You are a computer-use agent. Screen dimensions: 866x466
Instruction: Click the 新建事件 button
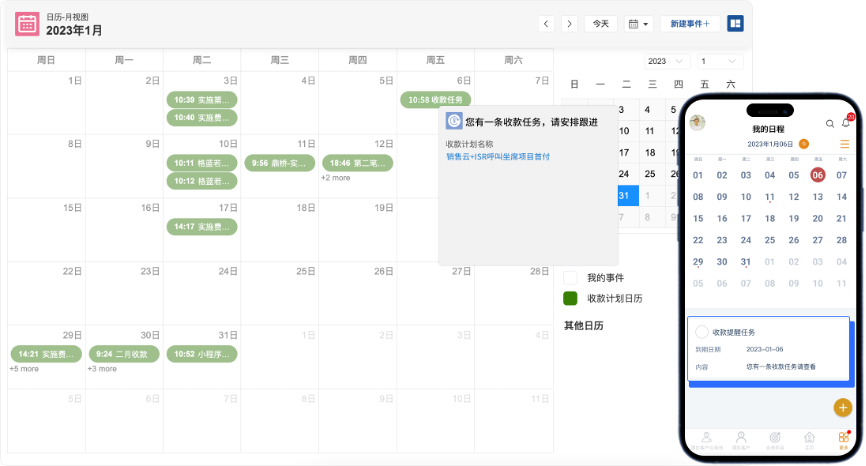pyautogui.click(x=690, y=23)
